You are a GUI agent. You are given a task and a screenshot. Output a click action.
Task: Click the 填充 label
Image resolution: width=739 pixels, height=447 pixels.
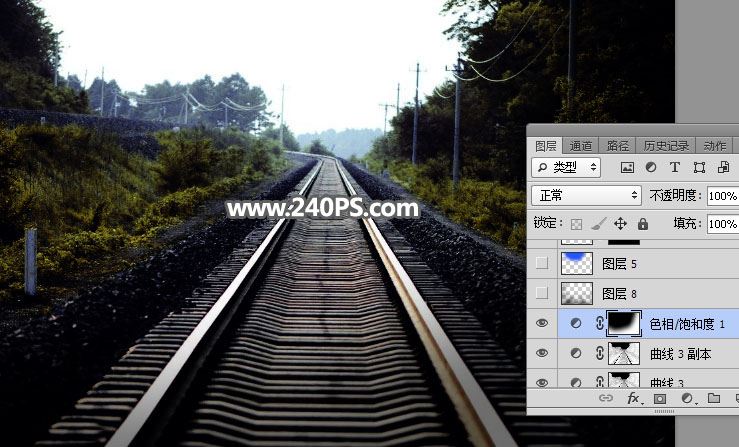pyautogui.click(x=687, y=224)
